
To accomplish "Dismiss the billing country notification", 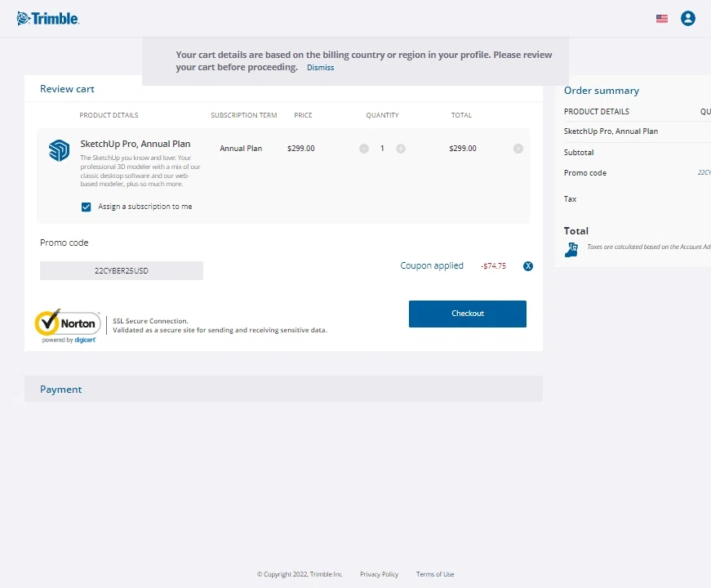I will coord(320,68).
